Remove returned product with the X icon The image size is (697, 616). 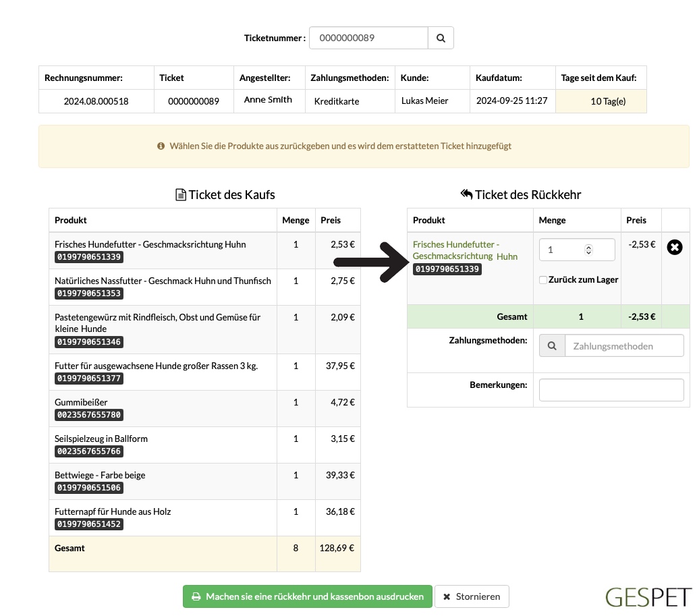(x=674, y=247)
